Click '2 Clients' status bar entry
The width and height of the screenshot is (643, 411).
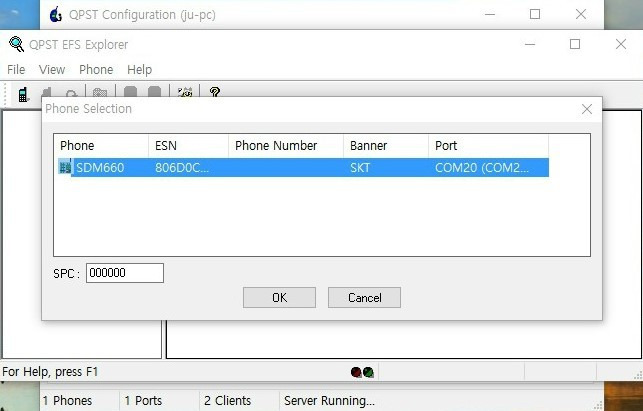coord(227,400)
